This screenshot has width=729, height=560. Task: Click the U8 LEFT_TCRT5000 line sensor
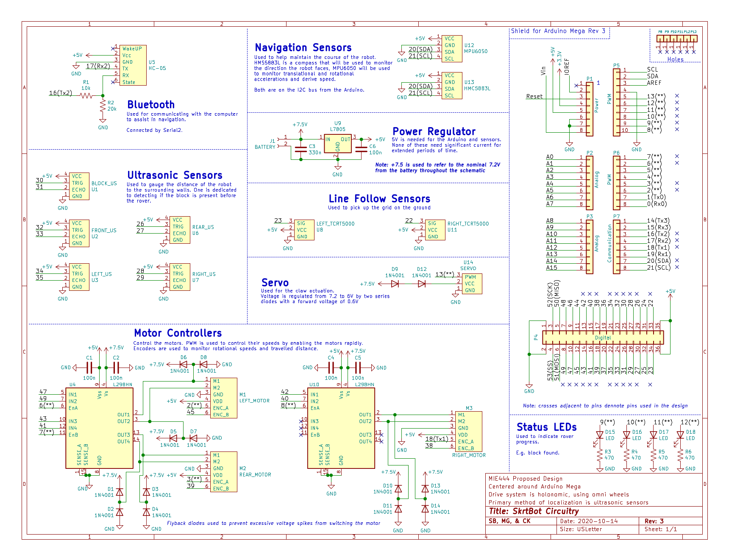pyautogui.click(x=304, y=230)
